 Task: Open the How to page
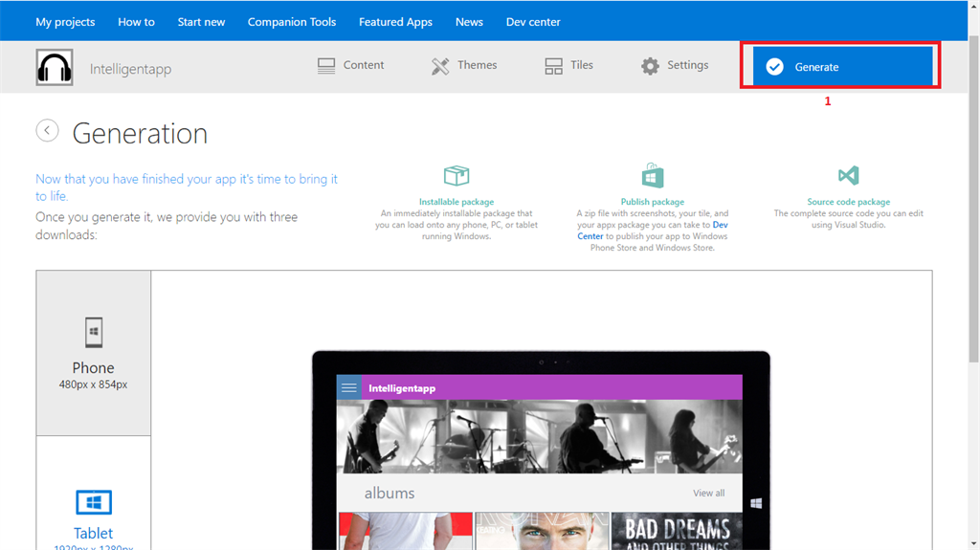(136, 22)
